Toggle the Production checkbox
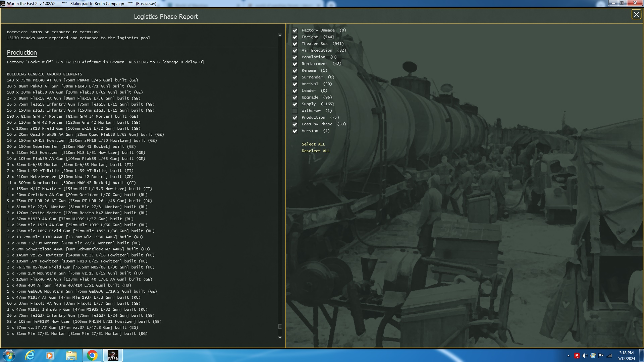The width and height of the screenshot is (644, 362). 295,118
